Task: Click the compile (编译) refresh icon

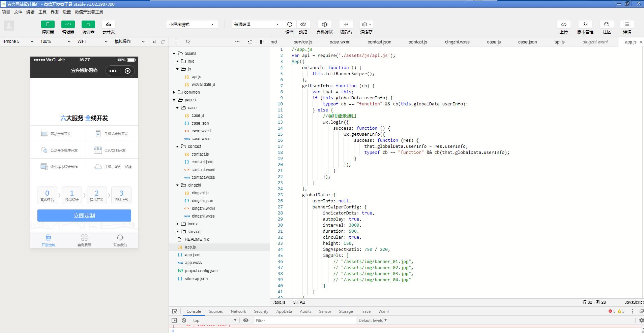Action: coord(289,24)
